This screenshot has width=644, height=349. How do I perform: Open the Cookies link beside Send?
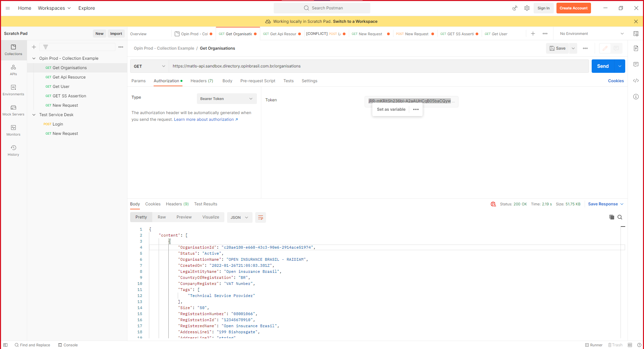coord(616,81)
